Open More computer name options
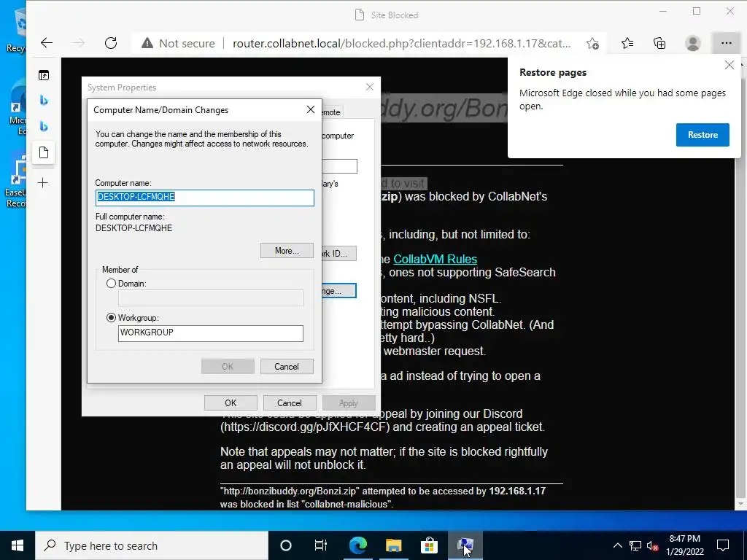Image resolution: width=747 pixels, height=560 pixels. [287, 251]
